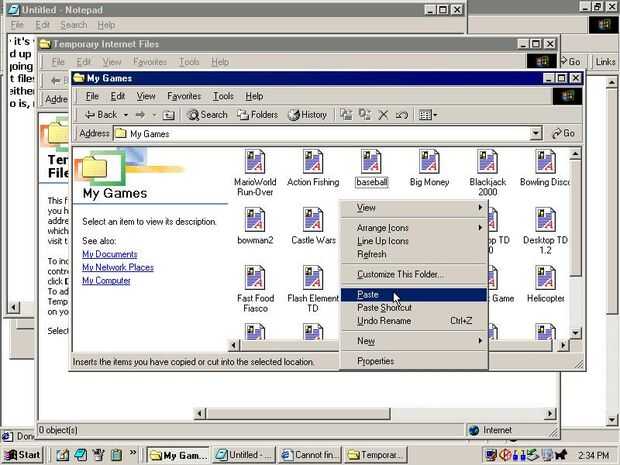This screenshot has height=465, width=620.
Task: Click the Move To toolbar icon
Action: coord(346,115)
